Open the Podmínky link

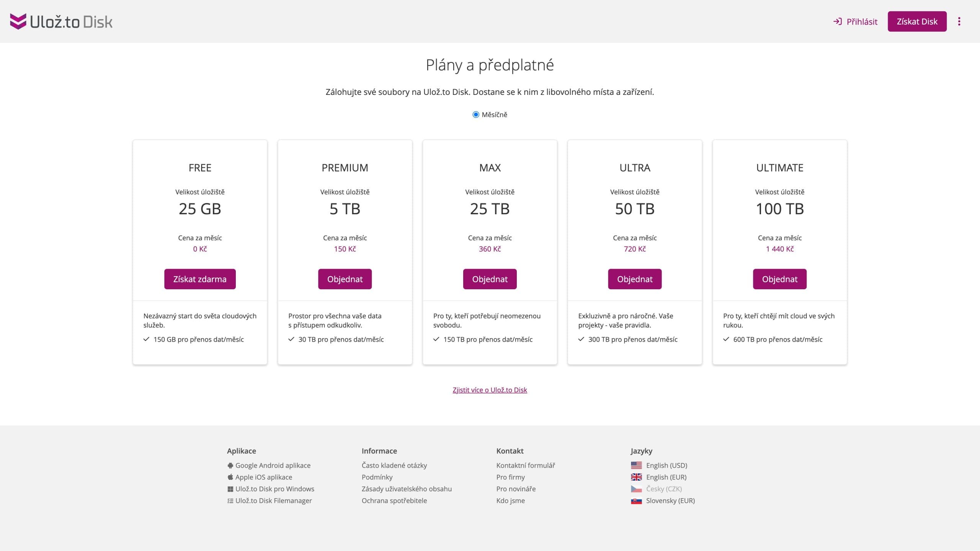[377, 477]
